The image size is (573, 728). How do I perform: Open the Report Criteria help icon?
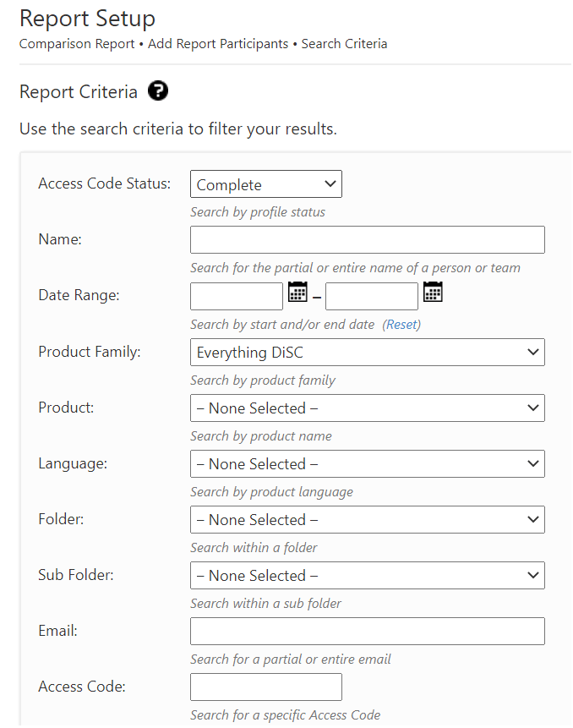[x=158, y=90]
